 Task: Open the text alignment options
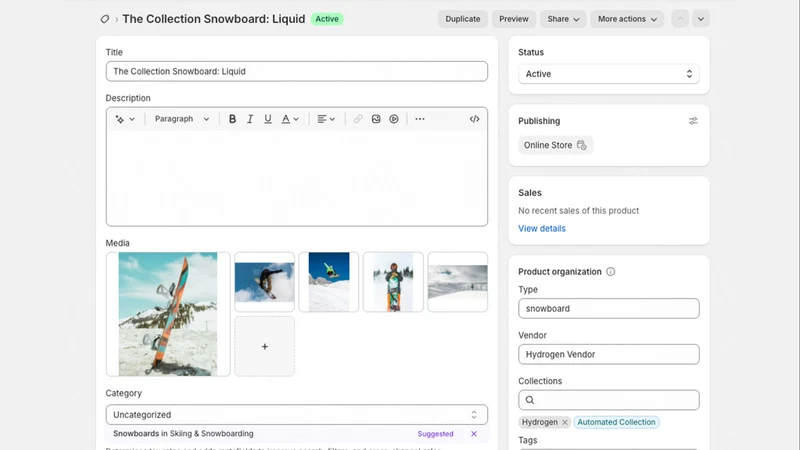(326, 119)
